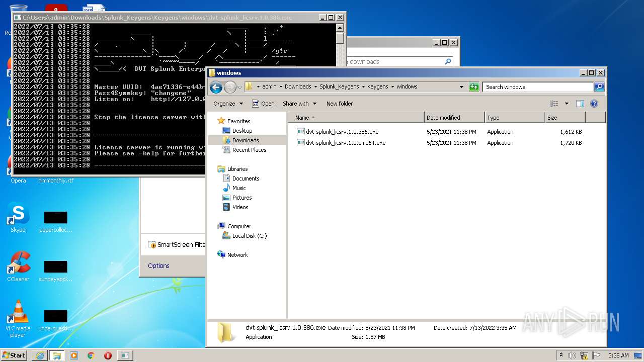Open Libraries node
This screenshot has width=644, height=362.
(237, 169)
